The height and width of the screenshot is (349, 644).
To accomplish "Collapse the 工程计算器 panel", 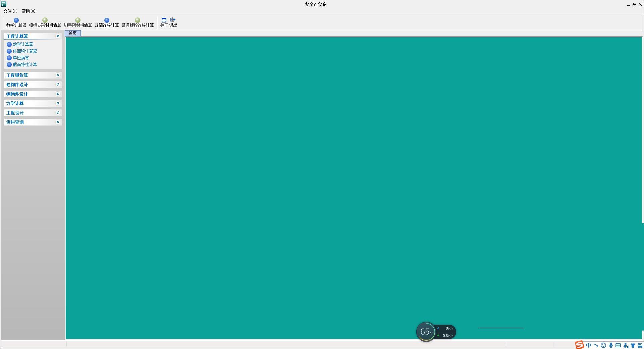I will click(58, 36).
